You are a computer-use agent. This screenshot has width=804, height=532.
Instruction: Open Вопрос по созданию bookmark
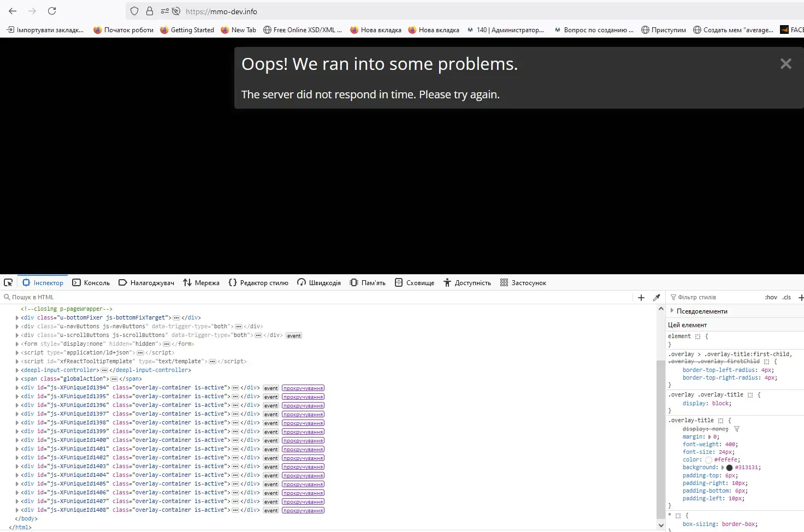pos(594,30)
